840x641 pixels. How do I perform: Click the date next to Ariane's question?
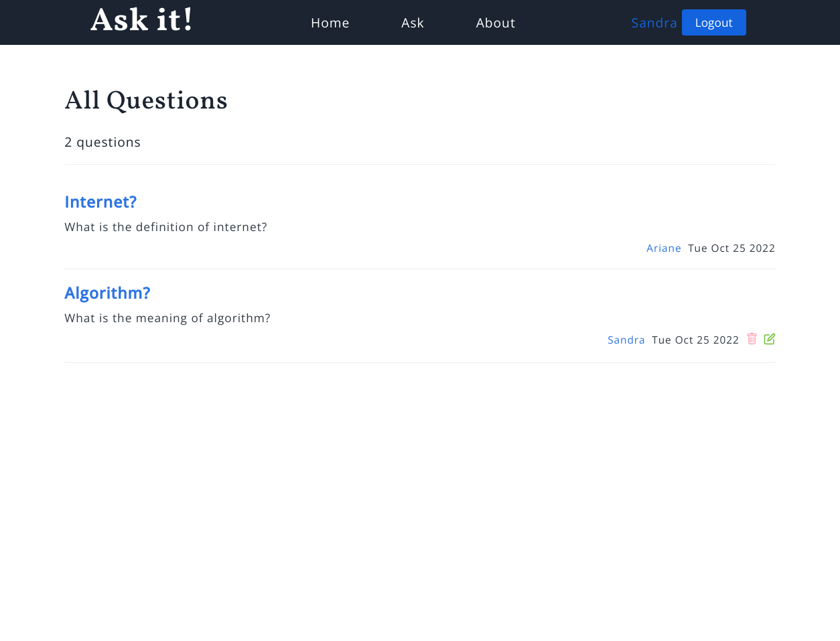731,248
